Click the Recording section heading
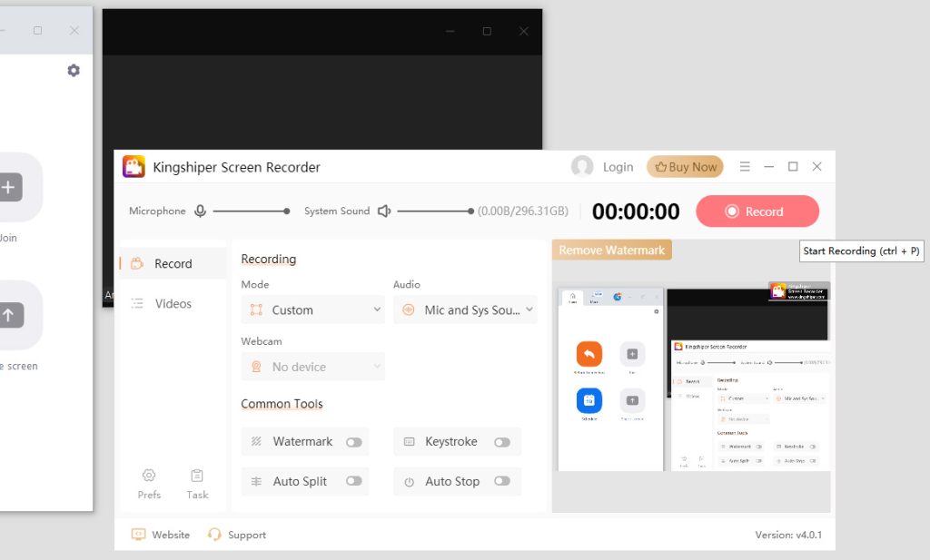 pos(268,259)
